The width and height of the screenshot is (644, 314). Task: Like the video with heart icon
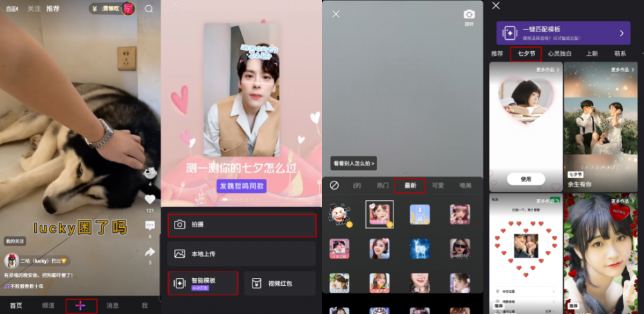150,199
